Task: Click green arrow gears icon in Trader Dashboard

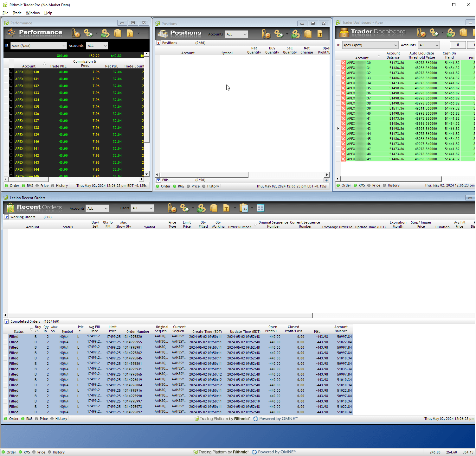Action: pos(451,33)
